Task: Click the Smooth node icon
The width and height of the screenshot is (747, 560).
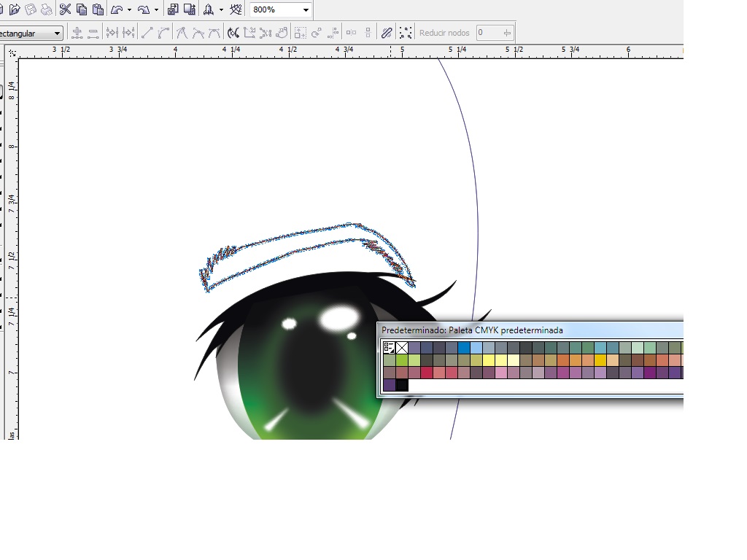Action: [x=198, y=33]
